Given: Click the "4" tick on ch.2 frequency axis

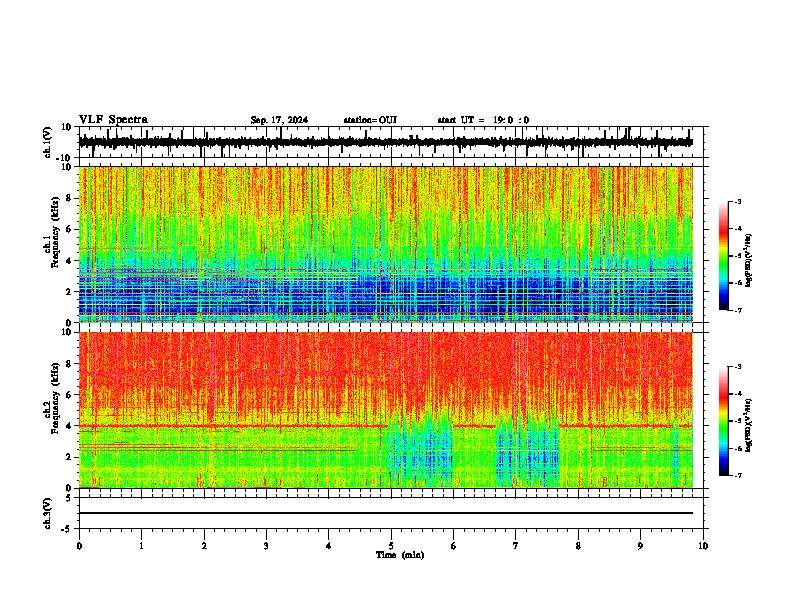Looking at the screenshot, I should pos(69,426).
